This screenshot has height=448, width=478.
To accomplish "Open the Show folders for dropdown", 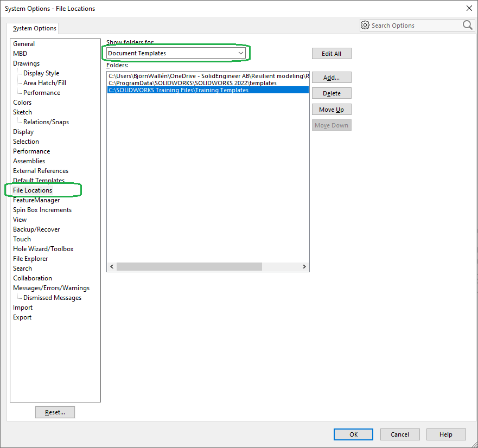I will [175, 53].
